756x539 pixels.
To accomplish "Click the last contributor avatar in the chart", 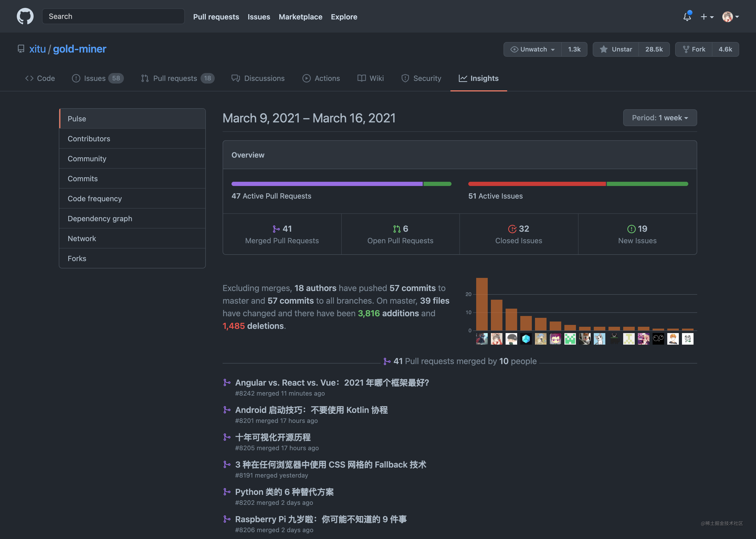I will (688, 339).
